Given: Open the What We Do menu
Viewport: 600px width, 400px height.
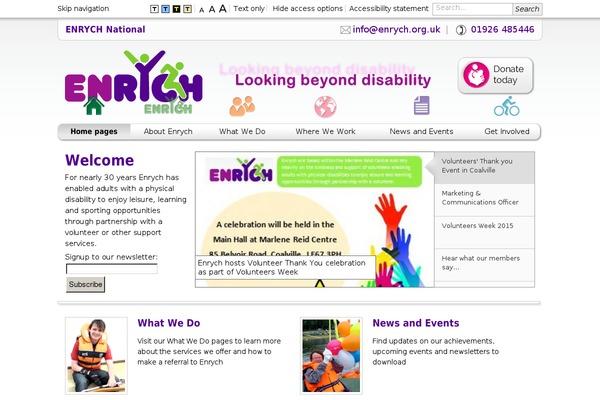Looking at the screenshot, I should coord(242,131).
